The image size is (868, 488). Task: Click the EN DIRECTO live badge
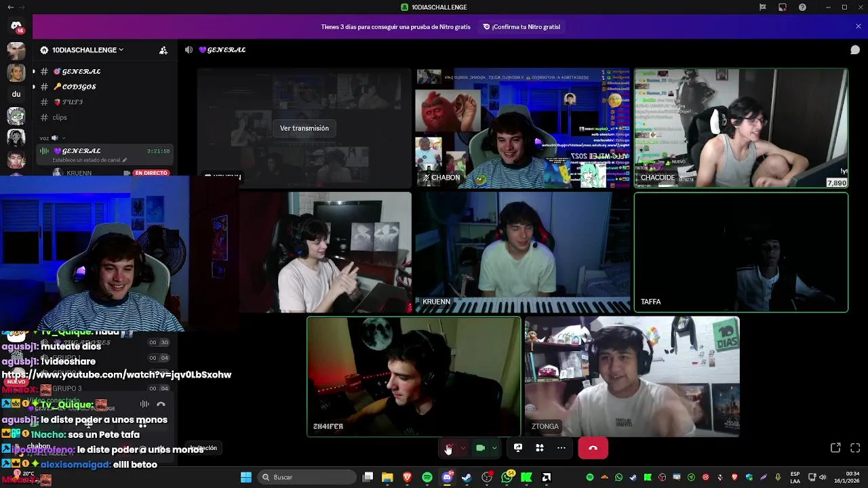click(x=151, y=173)
